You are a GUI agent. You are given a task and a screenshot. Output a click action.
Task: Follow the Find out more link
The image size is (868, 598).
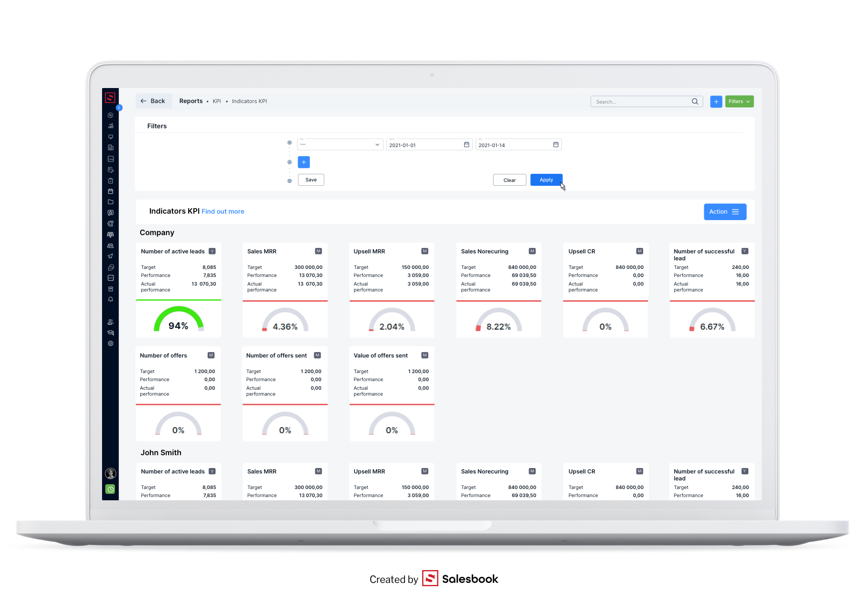pos(223,212)
